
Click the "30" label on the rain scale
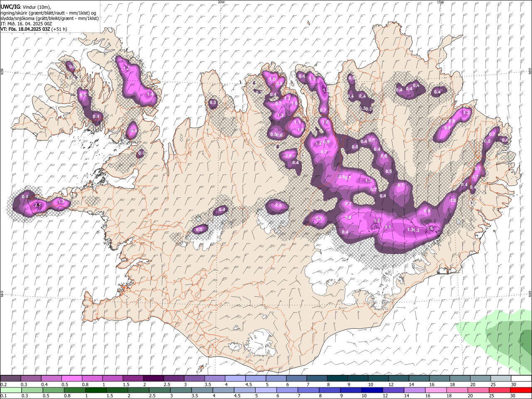coord(513,396)
